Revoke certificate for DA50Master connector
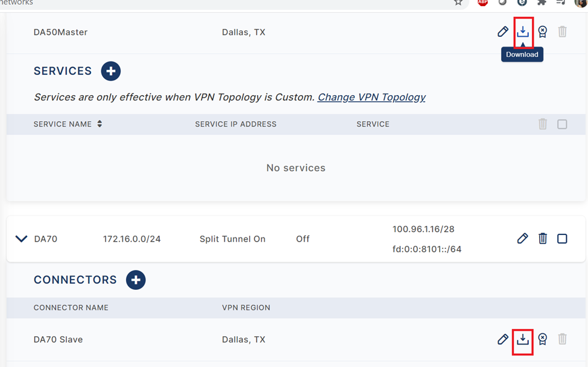588x367 pixels. (542, 32)
